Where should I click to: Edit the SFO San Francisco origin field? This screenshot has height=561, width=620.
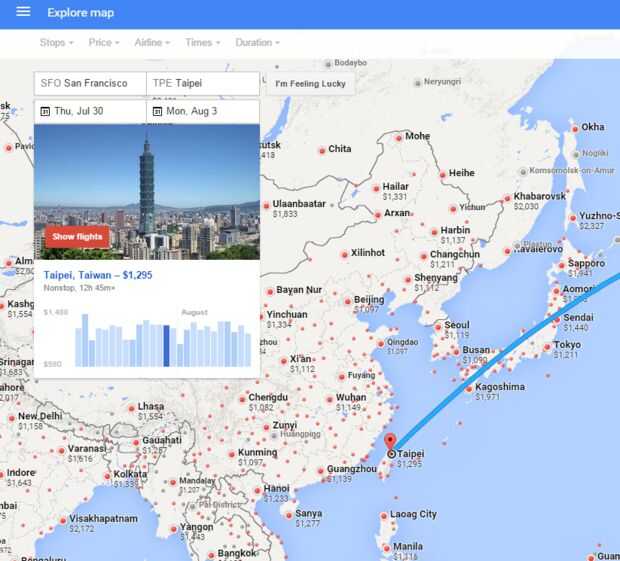(90, 83)
